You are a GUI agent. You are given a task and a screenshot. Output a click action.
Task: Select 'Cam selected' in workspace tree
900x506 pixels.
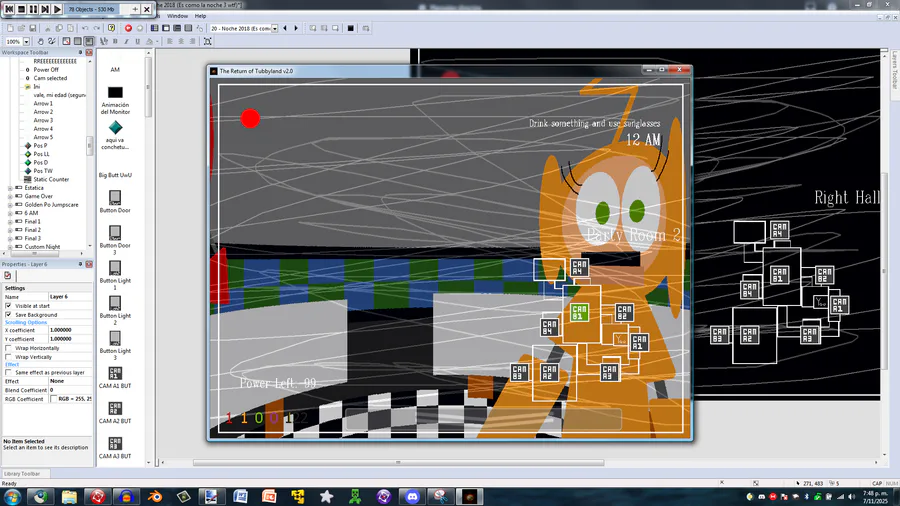point(50,78)
